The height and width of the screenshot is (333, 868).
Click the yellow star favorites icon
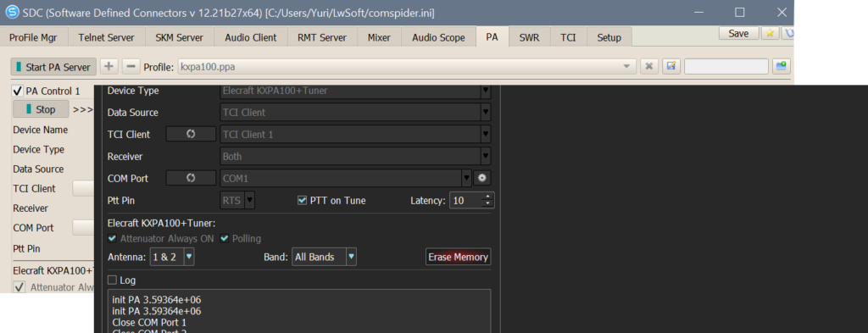pos(770,33)
